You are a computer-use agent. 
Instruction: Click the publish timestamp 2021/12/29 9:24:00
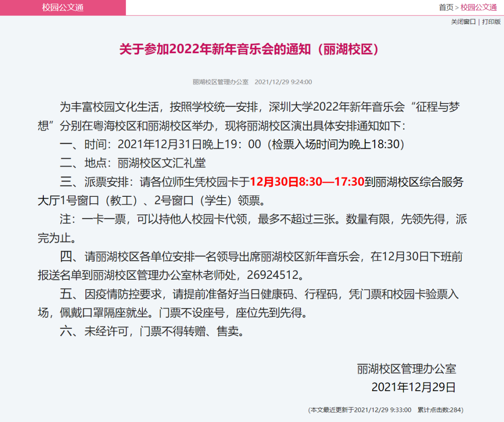(283, 82)
